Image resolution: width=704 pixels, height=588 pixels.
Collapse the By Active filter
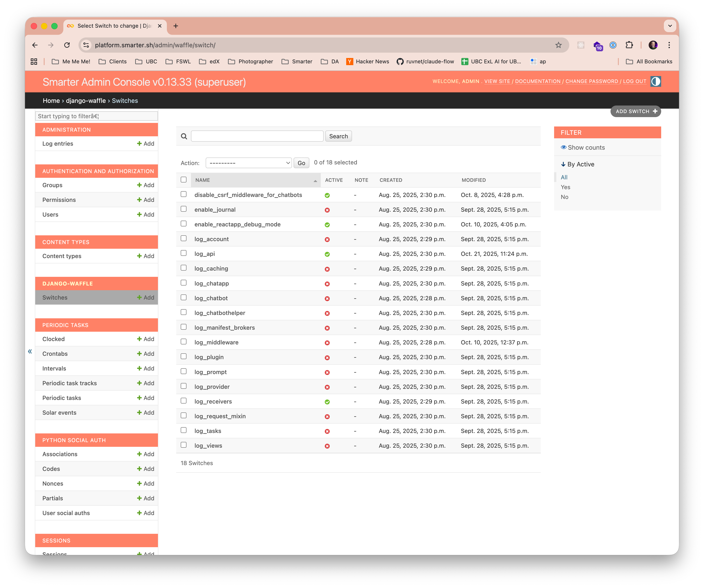(577, 164)
